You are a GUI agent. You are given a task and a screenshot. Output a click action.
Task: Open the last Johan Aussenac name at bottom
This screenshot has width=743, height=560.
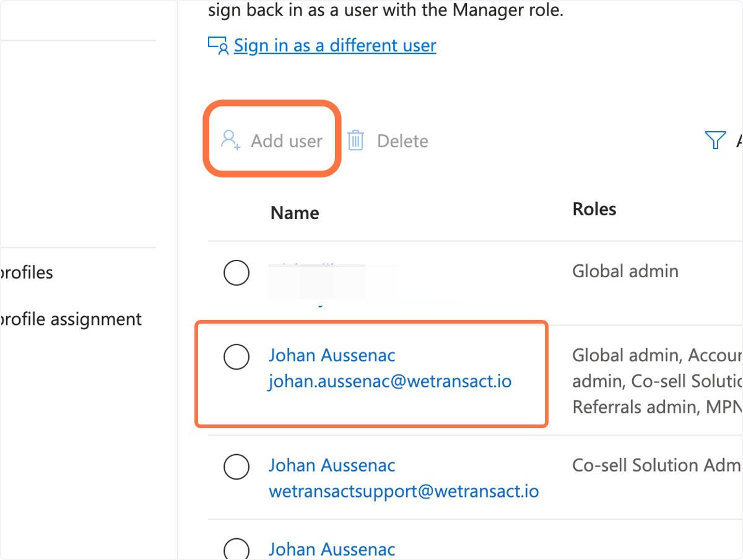(x=332, y=549)
